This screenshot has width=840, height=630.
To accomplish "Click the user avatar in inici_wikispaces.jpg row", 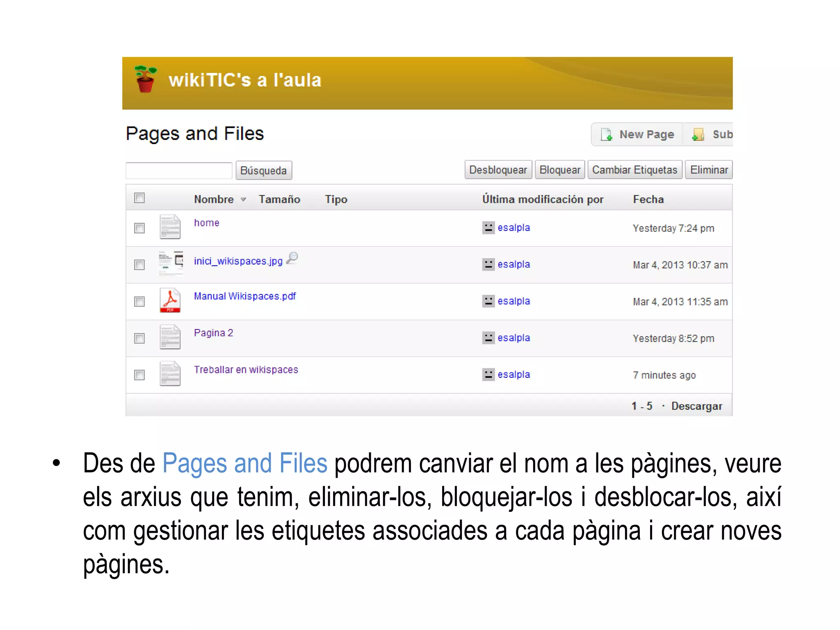I will (x=488, y=265).
